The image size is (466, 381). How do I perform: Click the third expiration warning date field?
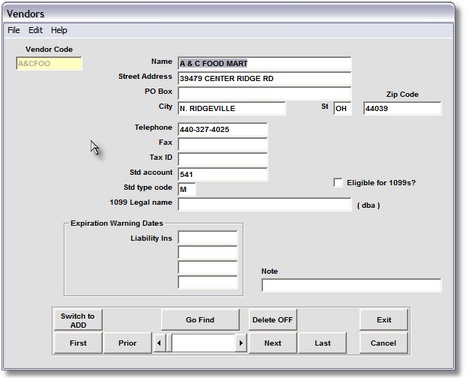(x=208, y=268)
